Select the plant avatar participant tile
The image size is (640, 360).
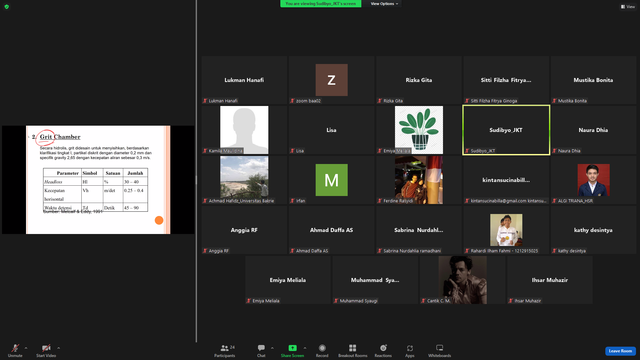419,130
